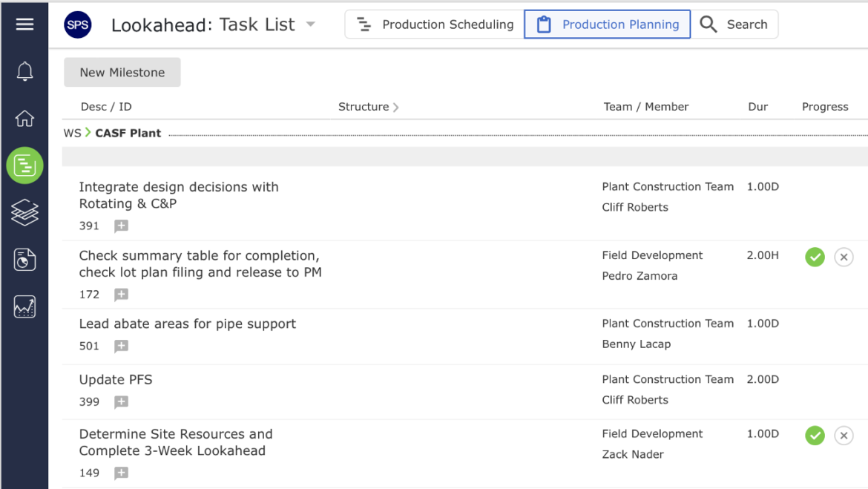Click member name Pedro Zamora

(x=640, y=276)
